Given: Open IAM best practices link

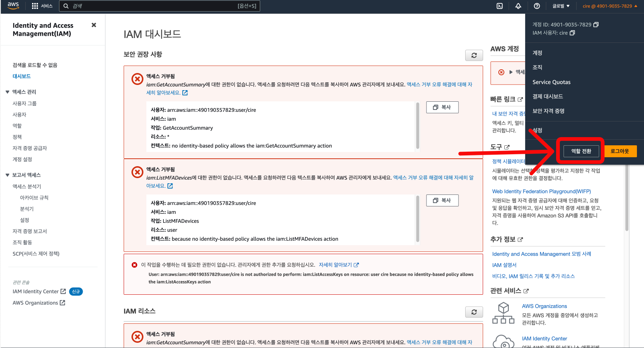Looking at the screenshot, I should [542, 254].
